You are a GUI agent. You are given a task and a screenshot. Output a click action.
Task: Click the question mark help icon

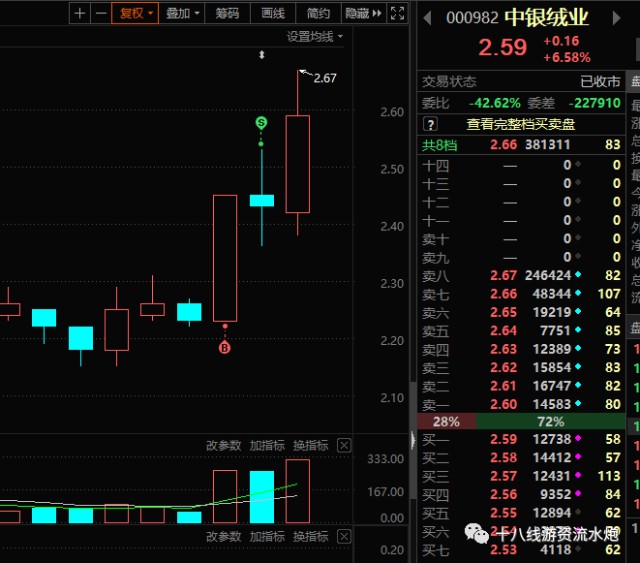pos(430,124)
